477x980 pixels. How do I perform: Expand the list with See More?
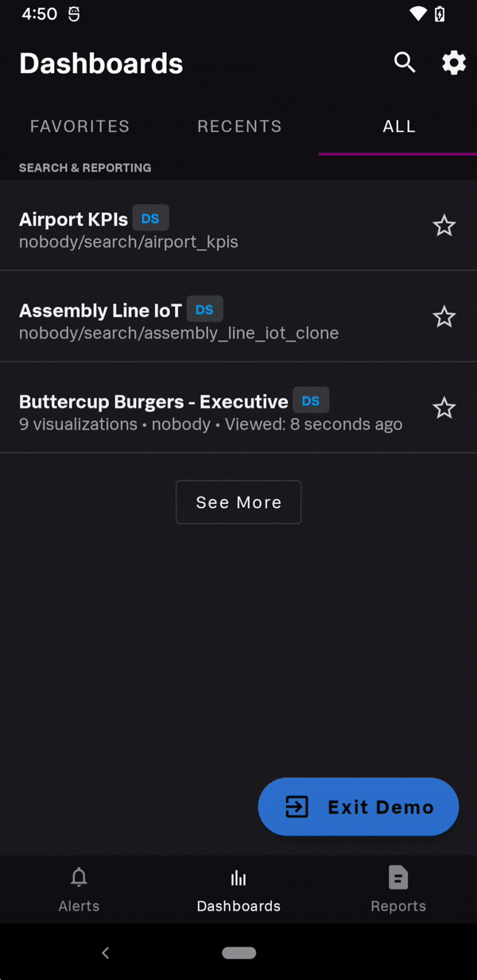coord(238,502)
